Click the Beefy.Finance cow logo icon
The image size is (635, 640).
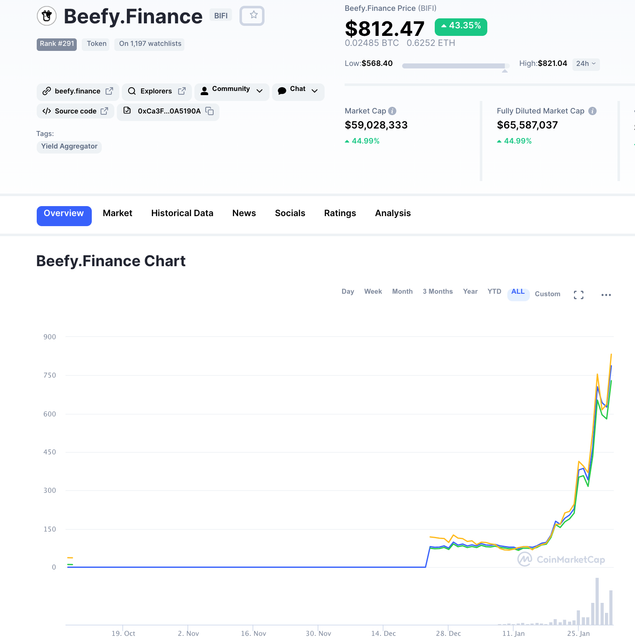(x=47, y=16)
